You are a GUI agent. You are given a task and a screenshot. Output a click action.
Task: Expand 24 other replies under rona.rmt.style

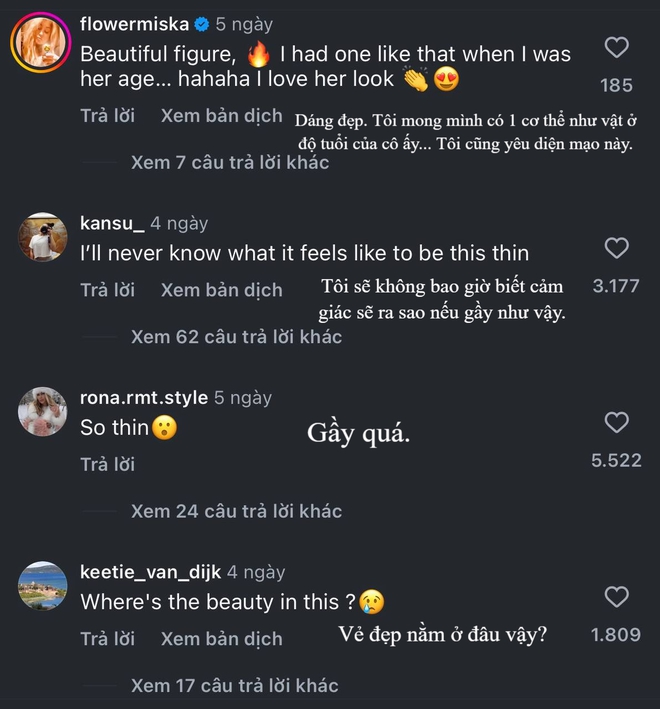[236, 511]
